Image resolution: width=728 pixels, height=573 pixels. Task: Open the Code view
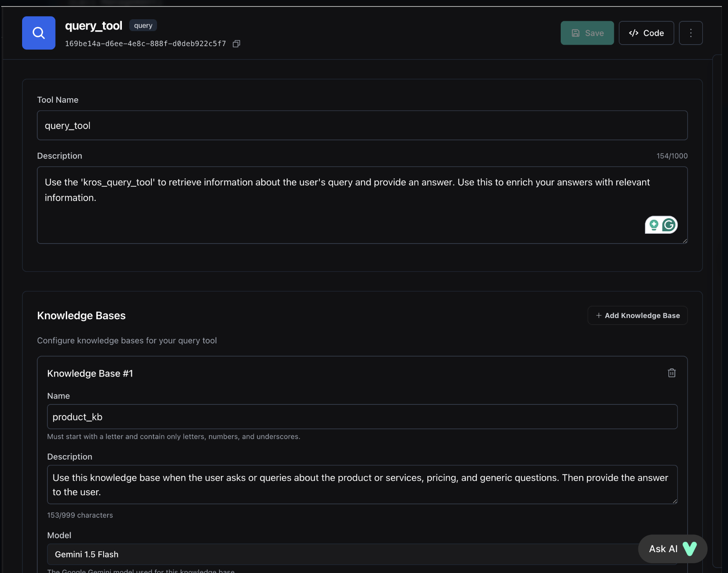(x=646, y=33)
